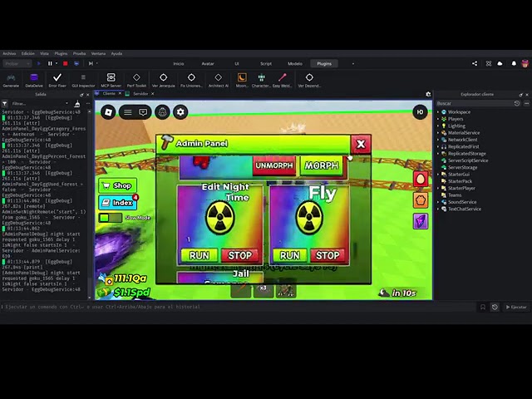Expand the SoundService node

pyautogui.click(x=438, y=202)
